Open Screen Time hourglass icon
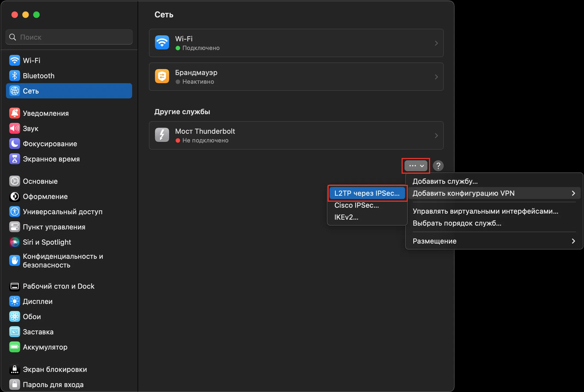This screenshot has width=584, height=392. [x=14, y=159]
